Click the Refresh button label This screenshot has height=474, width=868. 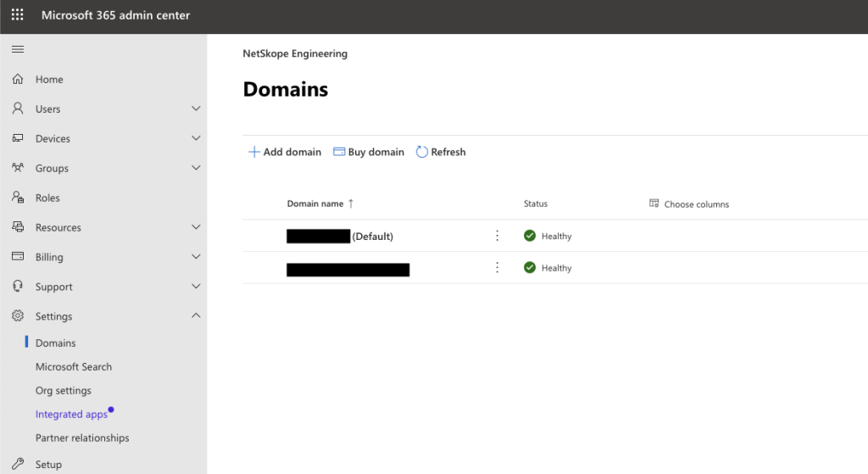click(448, 152)
